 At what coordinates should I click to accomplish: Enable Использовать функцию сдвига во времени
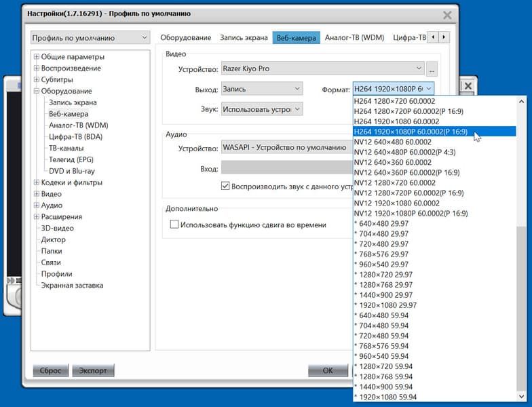174,224
